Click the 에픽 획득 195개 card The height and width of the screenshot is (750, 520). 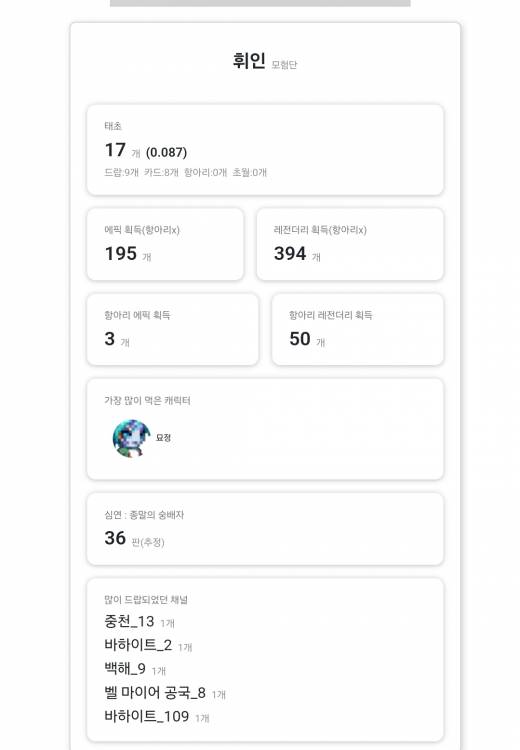[x=165, y=244]
